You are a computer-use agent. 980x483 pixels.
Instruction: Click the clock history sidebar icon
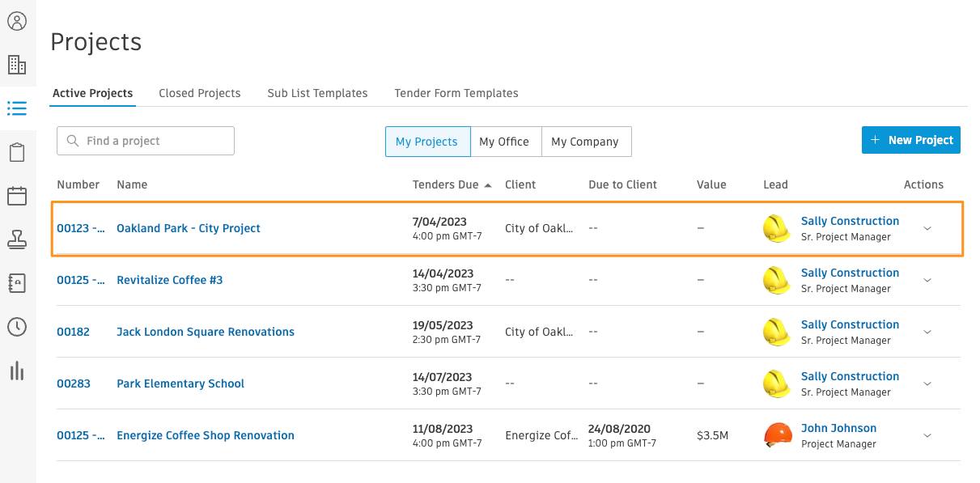coord(17,327)
